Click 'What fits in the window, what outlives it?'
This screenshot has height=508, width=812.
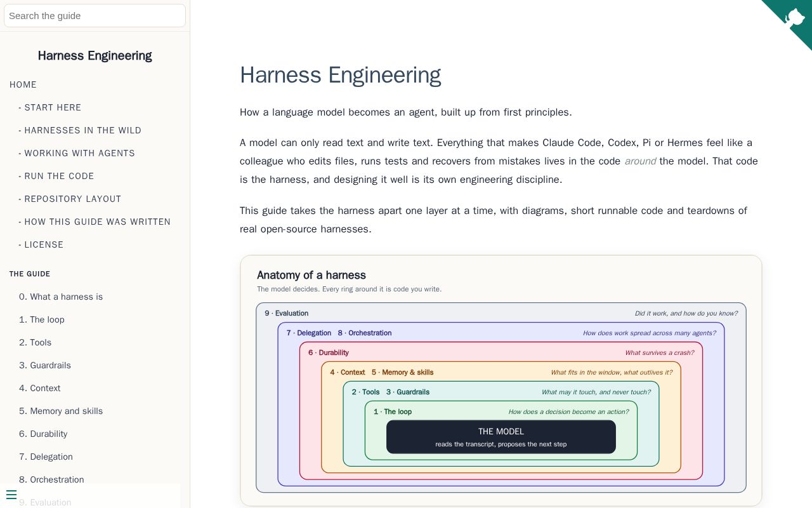pyautogui.click(x=612, y=372)
